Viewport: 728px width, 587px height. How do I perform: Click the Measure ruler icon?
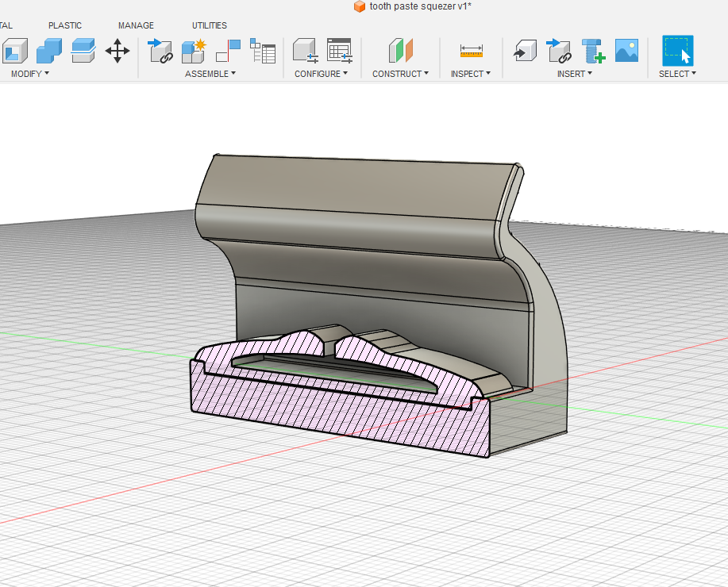pos(472,51)
